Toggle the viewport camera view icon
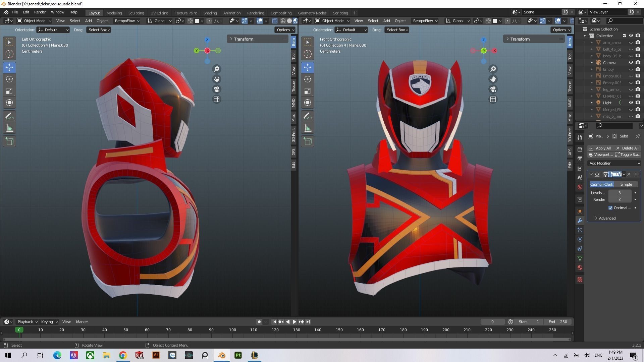This screenshot has width=644, height=362. click(217, 89)
